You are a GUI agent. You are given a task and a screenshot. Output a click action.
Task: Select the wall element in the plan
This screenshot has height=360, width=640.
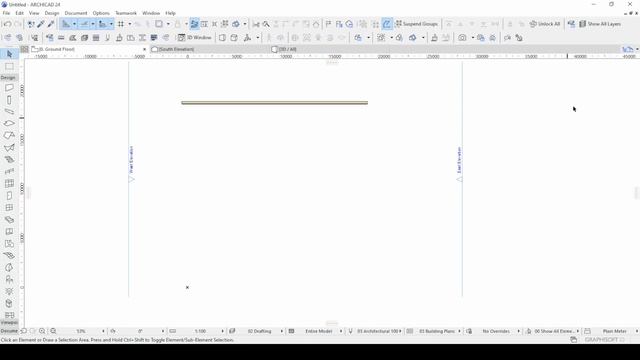(274, 103)
